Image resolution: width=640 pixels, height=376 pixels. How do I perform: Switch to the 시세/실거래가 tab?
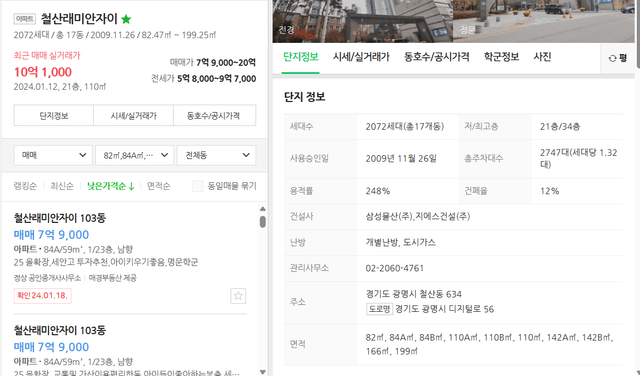(361, 57)
